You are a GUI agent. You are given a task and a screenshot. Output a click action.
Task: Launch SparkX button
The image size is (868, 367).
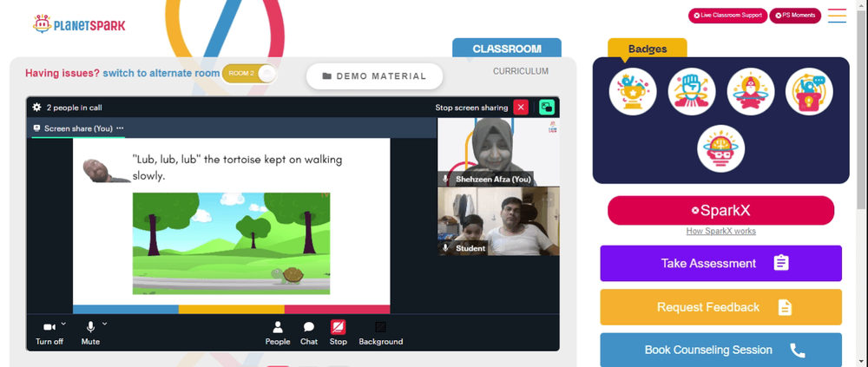(720, 210)
